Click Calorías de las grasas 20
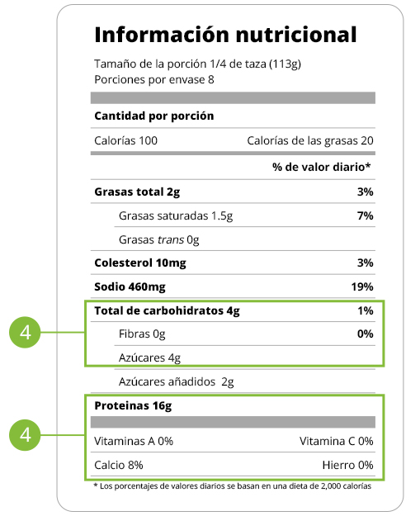 (310, 141)
